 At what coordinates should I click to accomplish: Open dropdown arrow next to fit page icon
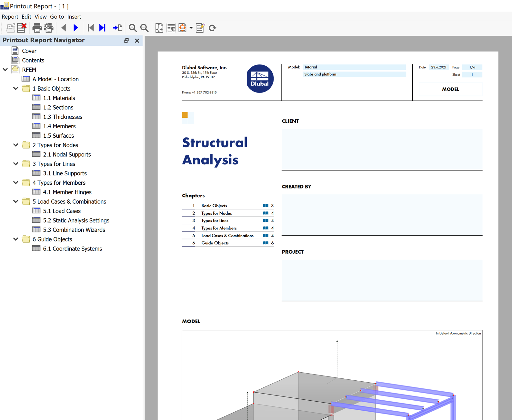pos(191,28)
